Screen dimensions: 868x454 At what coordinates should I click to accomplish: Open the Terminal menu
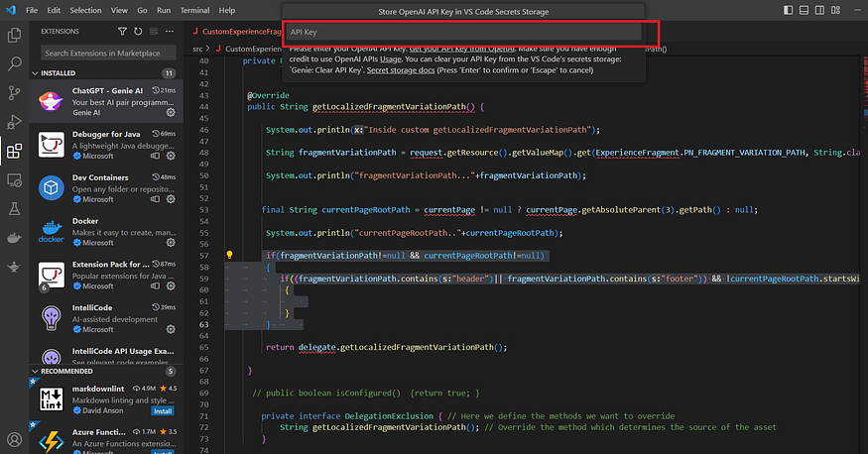[194, 10]
